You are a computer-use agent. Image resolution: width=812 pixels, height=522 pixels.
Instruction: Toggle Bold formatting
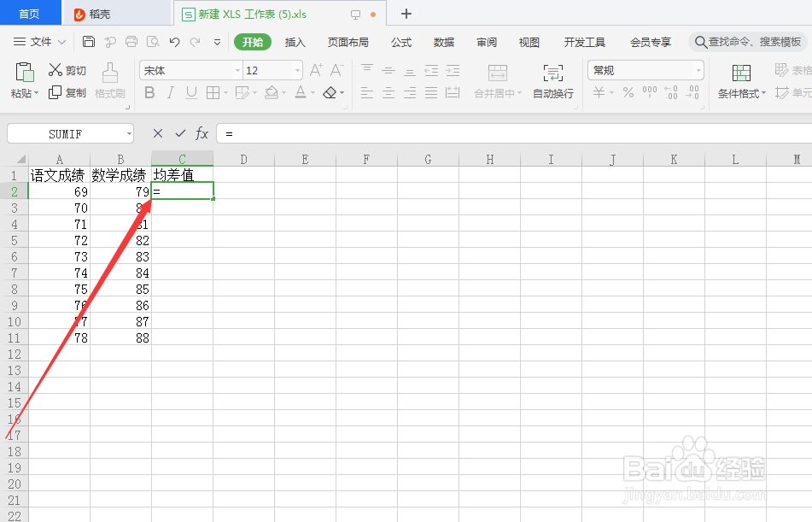149,93
